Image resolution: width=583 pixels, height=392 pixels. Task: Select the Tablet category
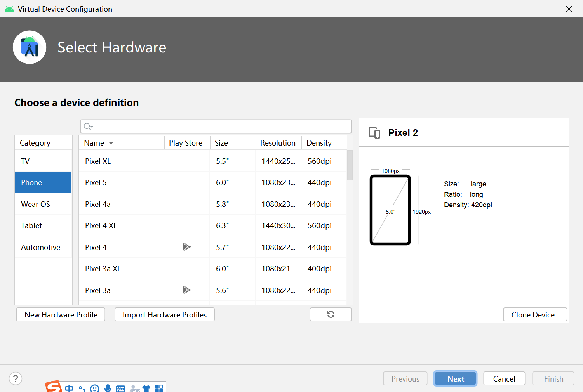point(43,225)
